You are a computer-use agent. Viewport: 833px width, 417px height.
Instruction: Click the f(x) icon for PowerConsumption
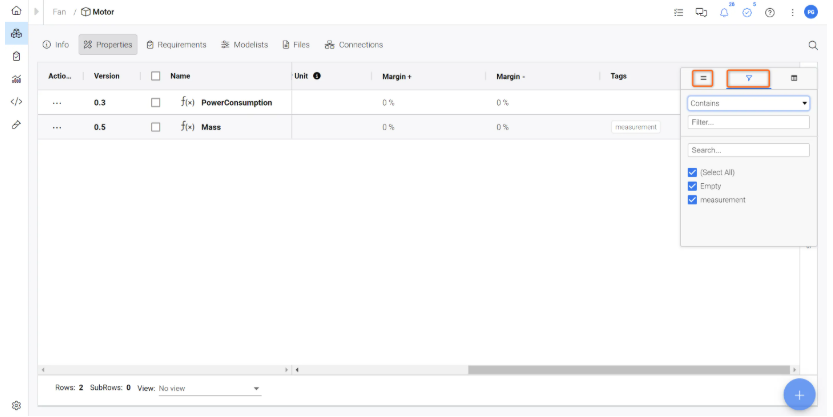[x=188, y=102]
